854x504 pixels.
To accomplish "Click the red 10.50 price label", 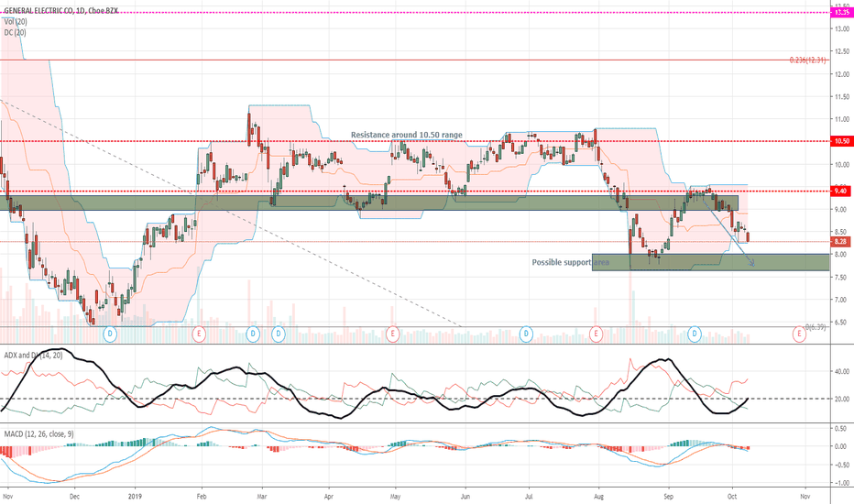I will coord(840,141).
